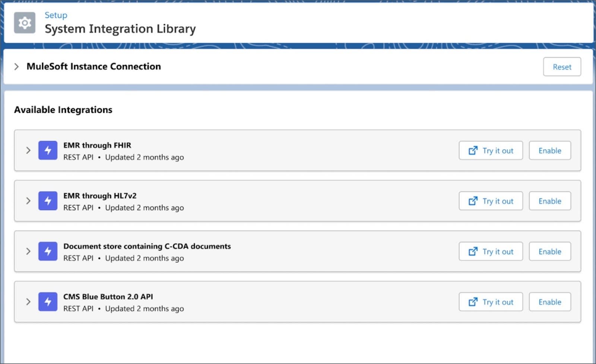Expand the EMR through FHIR integration row
This screenshot has width=596, height=364.
(x=28, y=150)
